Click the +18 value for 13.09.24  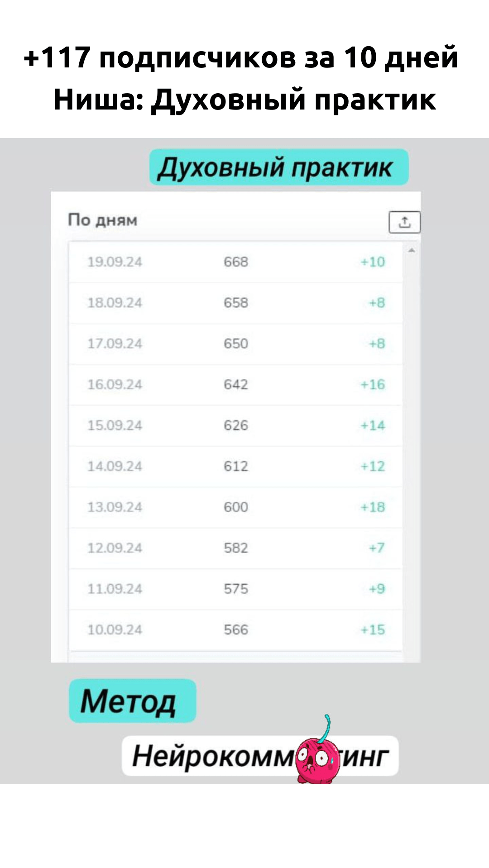pos(373,507)
